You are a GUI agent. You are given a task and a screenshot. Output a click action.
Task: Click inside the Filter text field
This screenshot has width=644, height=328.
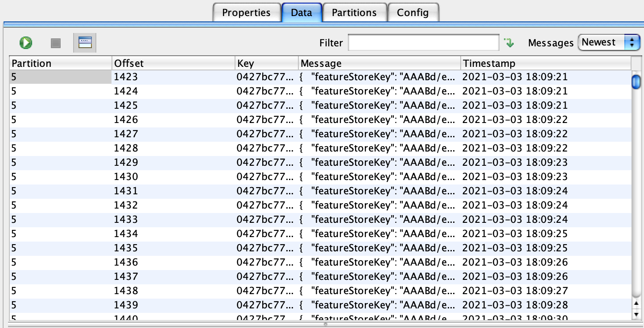[423, 43]
